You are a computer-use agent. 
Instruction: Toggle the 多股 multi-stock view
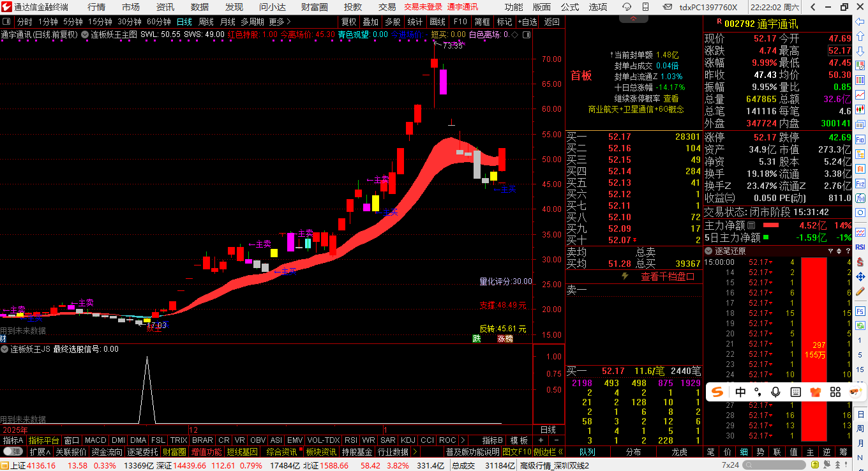(x=393, y=22)
